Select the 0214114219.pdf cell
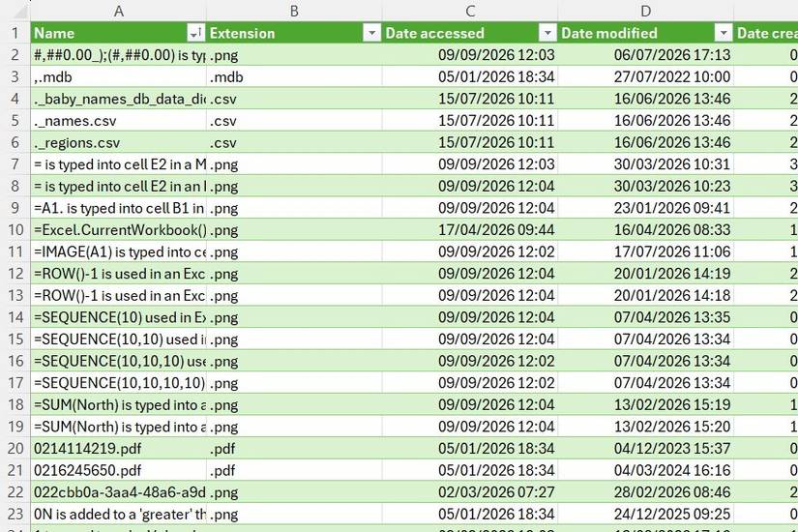This screenshot has height=532, width=798. click(119, 449)
